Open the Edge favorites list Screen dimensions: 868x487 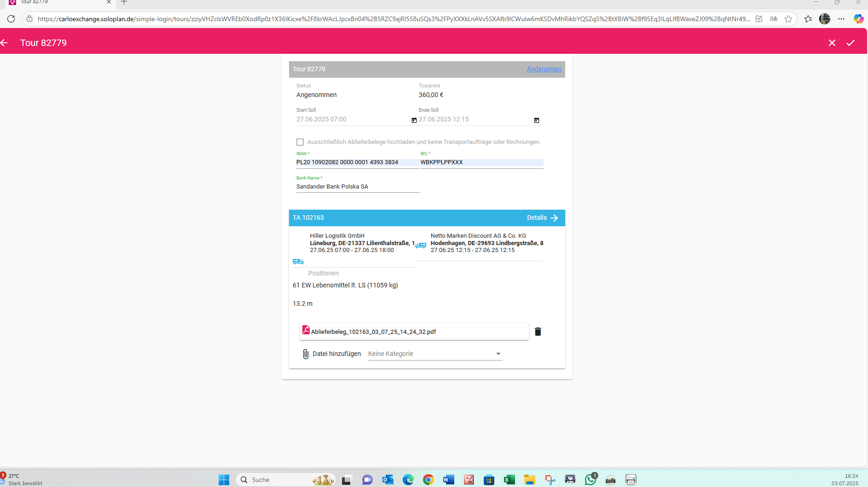808,19
